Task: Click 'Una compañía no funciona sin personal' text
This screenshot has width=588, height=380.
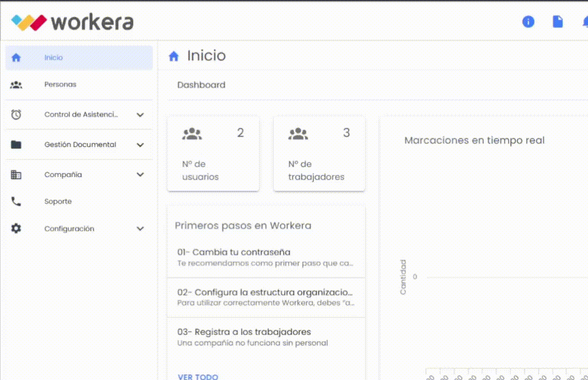Action: point(253,343)
